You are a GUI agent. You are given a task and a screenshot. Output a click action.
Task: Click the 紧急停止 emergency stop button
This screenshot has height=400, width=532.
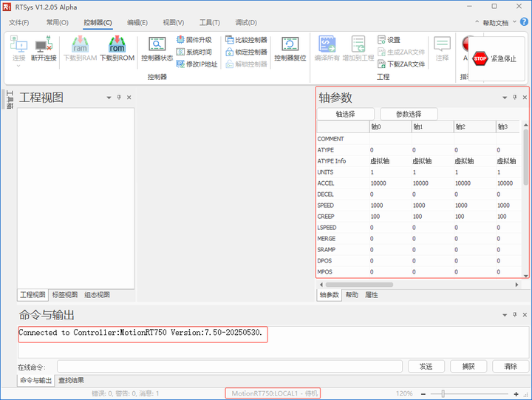[x=495, y=58]
